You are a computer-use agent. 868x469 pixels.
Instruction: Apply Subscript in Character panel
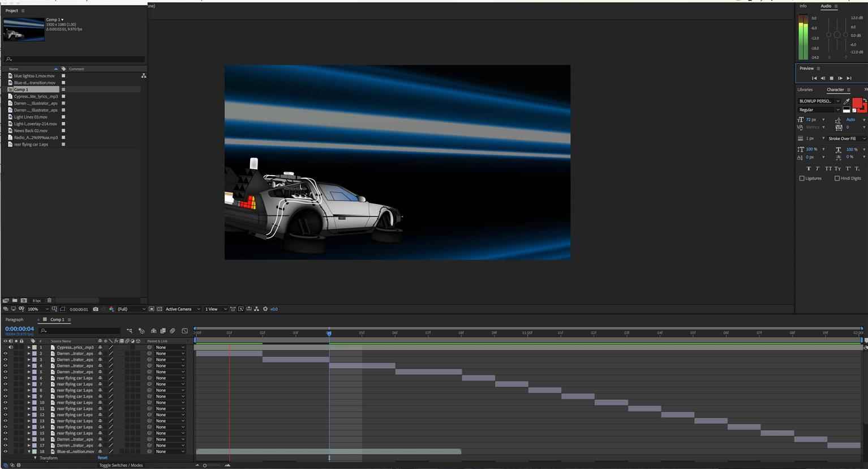[857, 169]
